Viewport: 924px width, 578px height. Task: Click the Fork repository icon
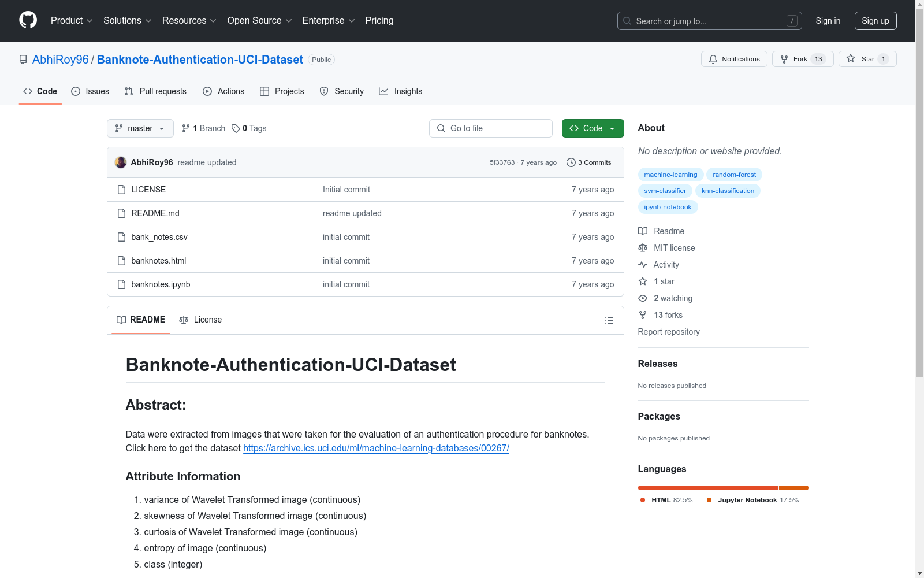pos(784,59)
